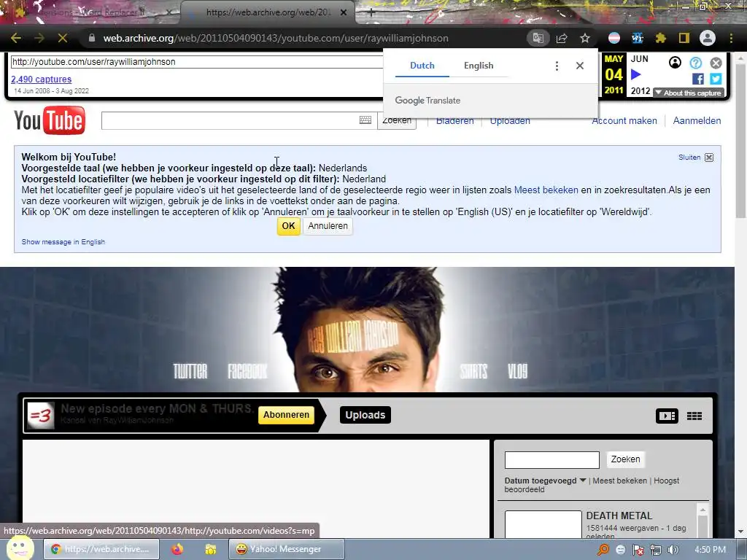
Task: Click the channel video search field
Action: (x=551, y=460)
